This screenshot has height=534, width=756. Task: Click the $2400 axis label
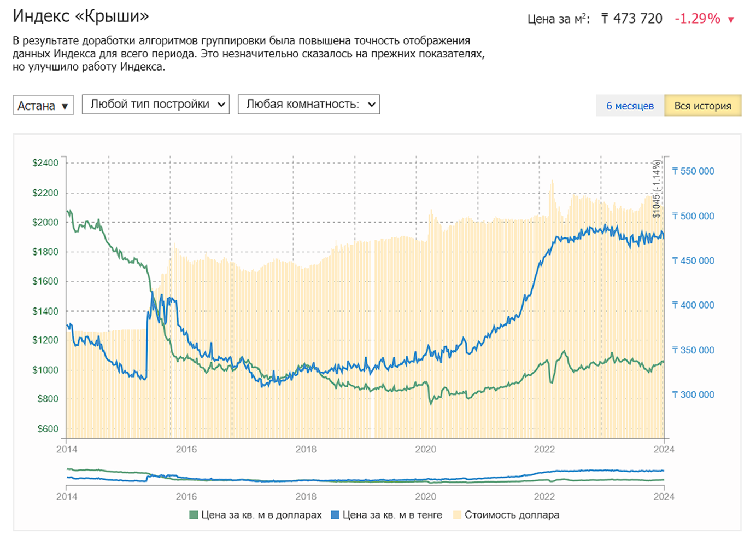45,162
